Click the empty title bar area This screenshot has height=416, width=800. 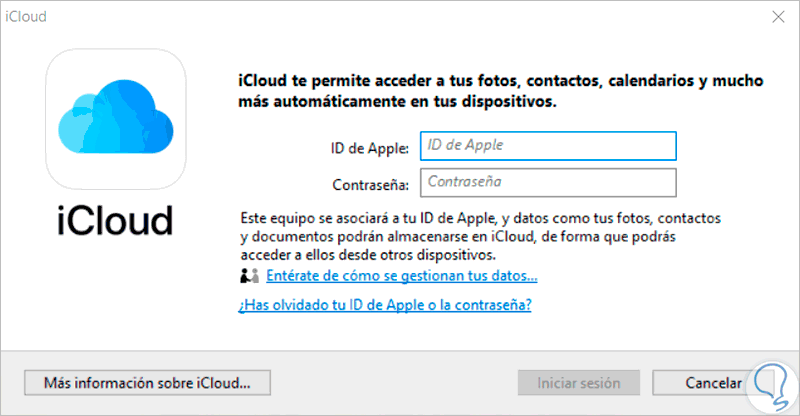coord(400,17)
